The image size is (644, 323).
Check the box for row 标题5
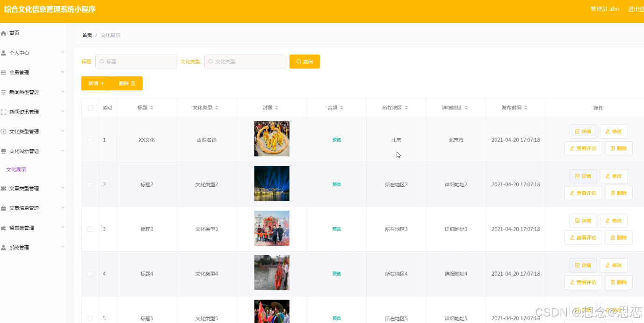click(90, 318)
